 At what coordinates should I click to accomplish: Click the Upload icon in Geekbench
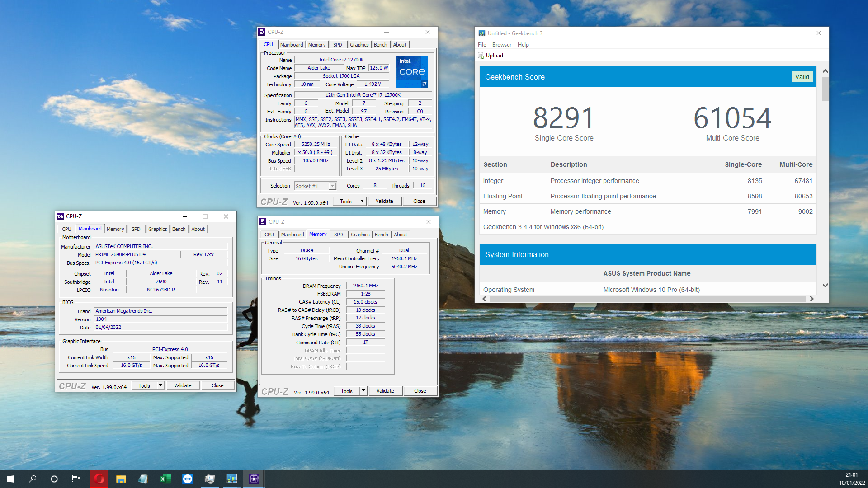point(481,56)
